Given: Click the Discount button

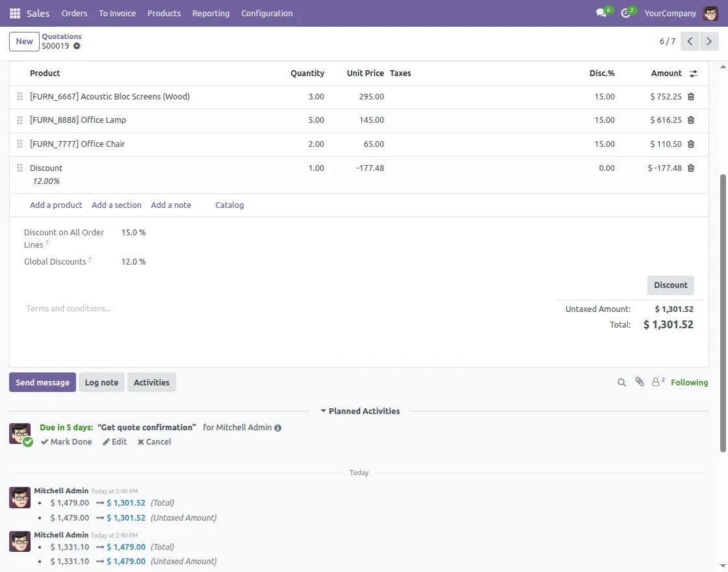Looking at the screenshot, I should [670, 285].
